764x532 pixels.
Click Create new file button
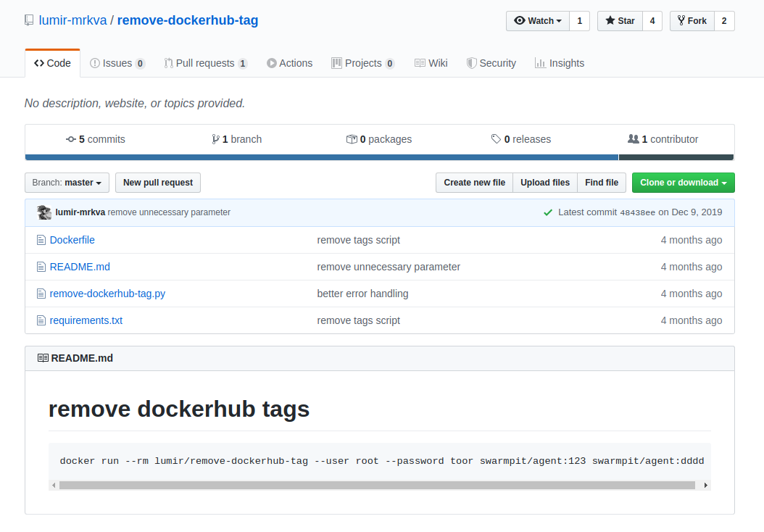click(475, 183)
